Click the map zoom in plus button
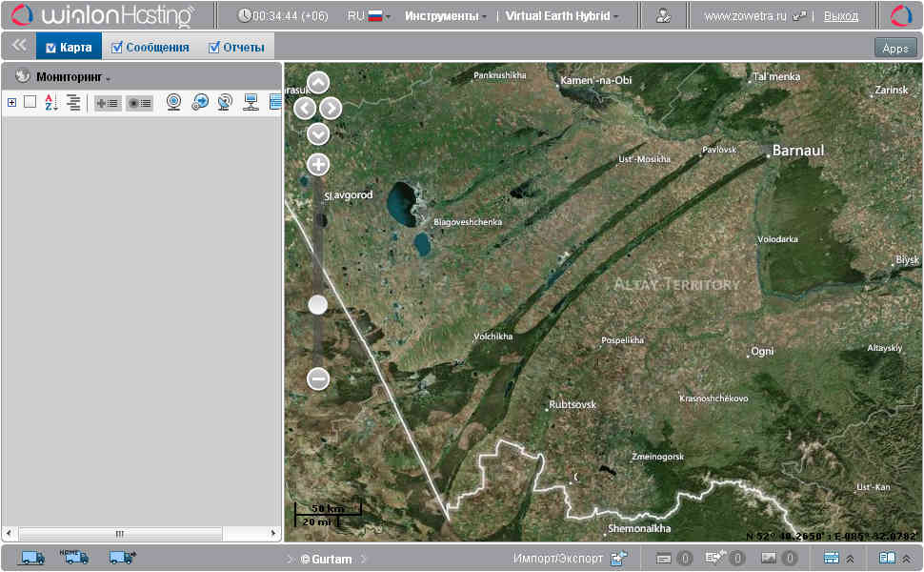 [x=318, y=164]
